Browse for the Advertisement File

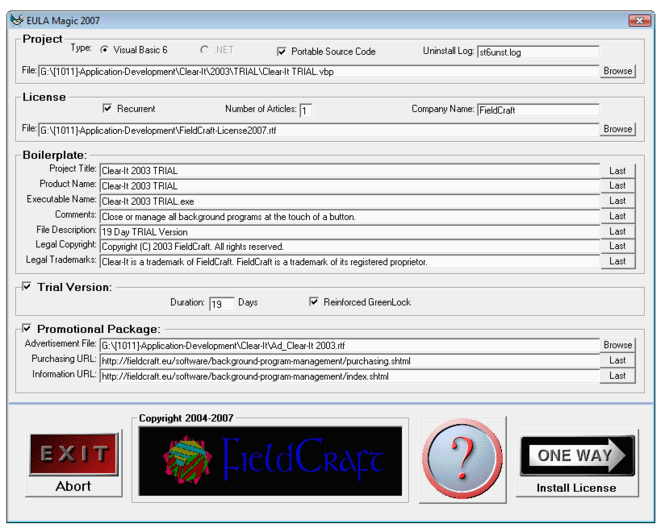click(618, 345)
